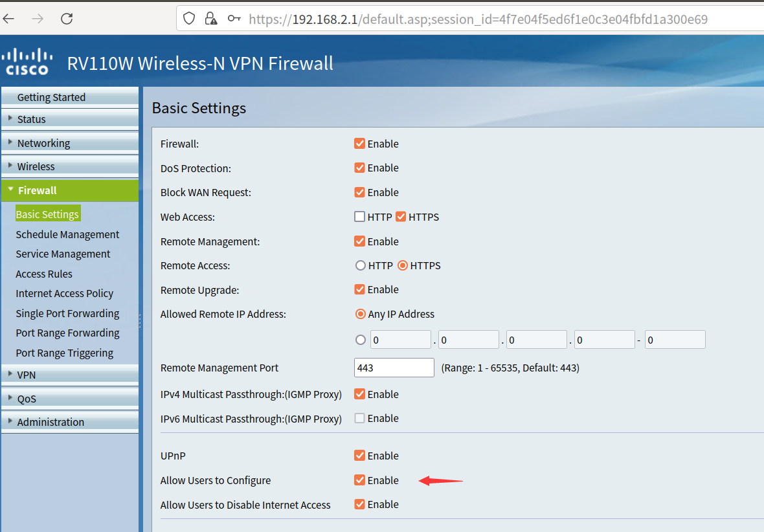Click the padlock security warning icon
Image resolution: width=764 pixels, height=532 pixels.
click(211, 19)
